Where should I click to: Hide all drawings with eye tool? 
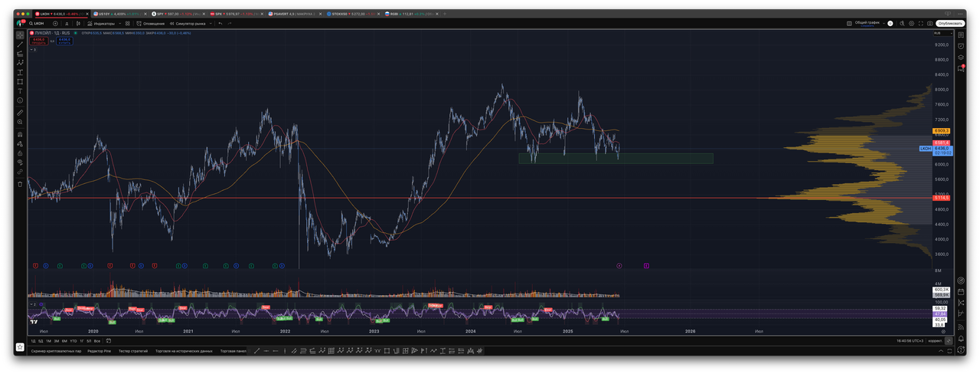coord(20,162)
